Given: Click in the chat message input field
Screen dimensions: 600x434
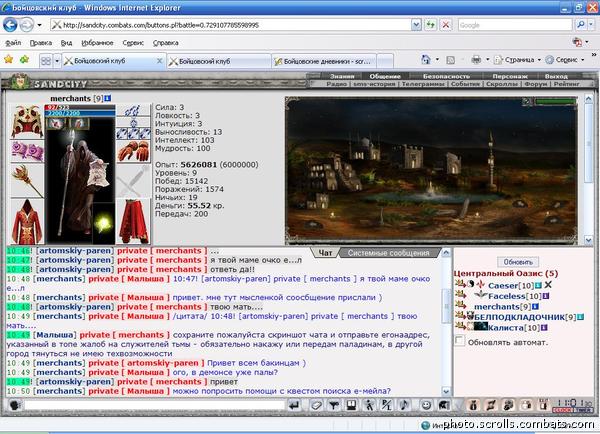Looking at the screenshot, I should coord(154,405).
